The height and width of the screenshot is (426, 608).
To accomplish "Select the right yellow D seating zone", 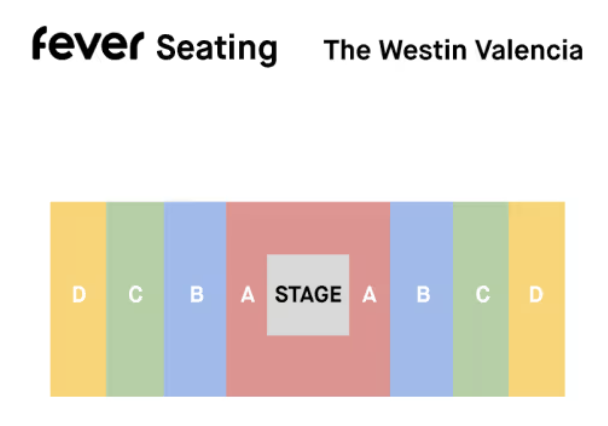I will pyautogui.click(x=537, y=299).
